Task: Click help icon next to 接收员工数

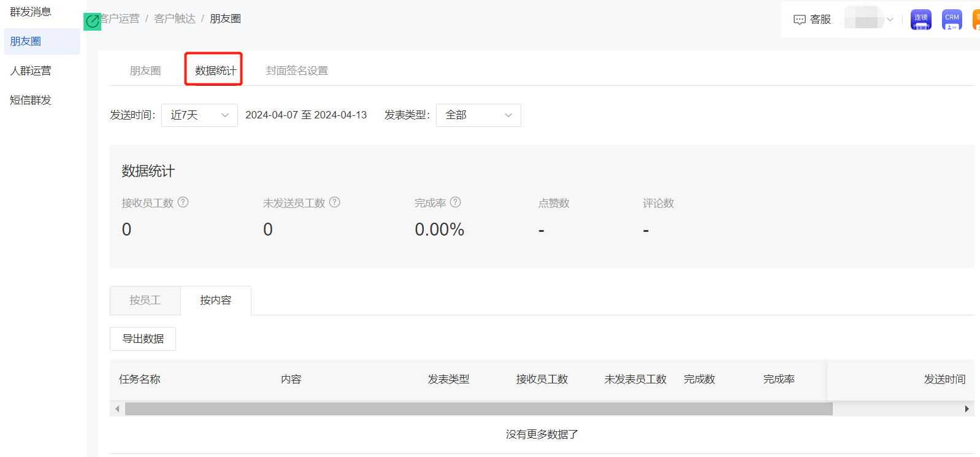Action: coord(183,202)
